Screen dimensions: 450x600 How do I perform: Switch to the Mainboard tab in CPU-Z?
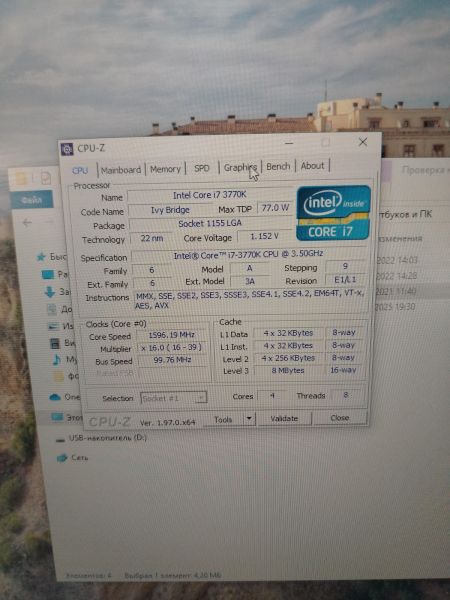pyautogui.click(x=121, y=170)
